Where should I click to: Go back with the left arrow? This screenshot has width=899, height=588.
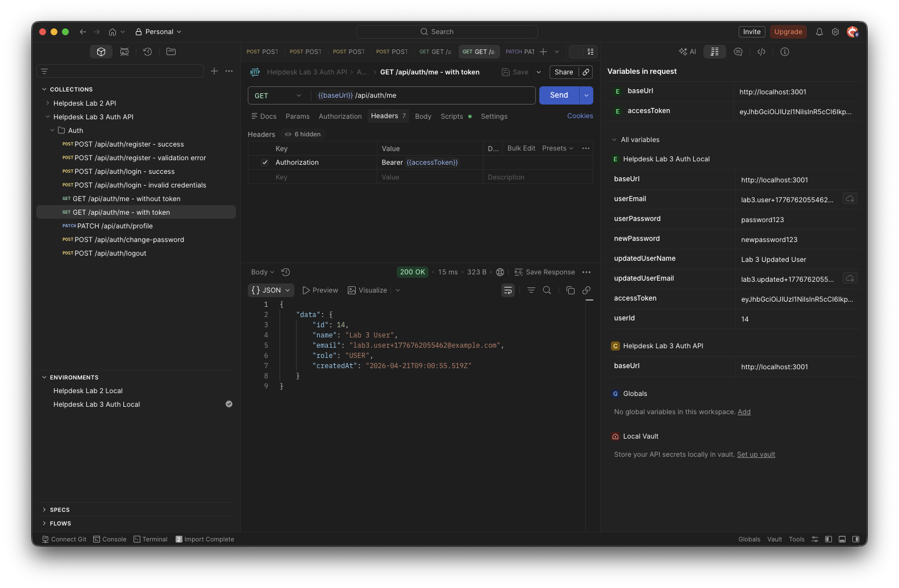[83, 32]
